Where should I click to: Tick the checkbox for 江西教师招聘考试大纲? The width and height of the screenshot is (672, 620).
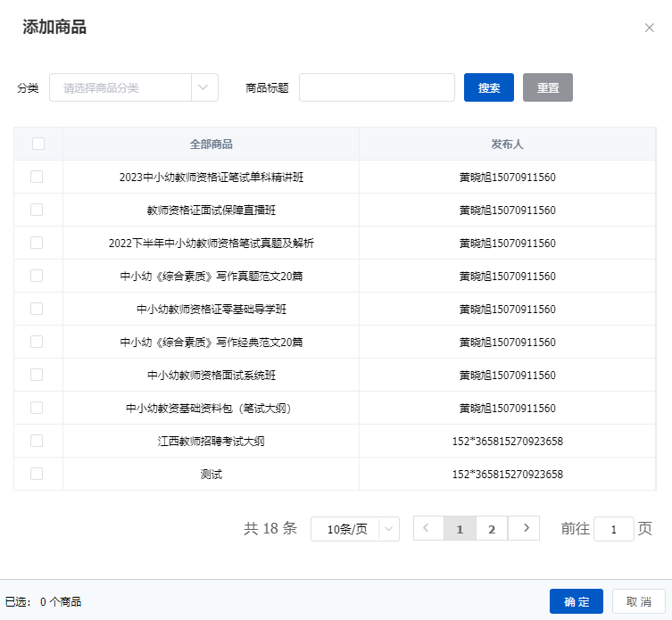(37, 441)
